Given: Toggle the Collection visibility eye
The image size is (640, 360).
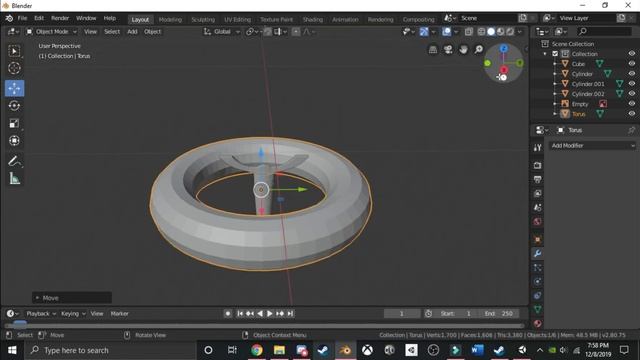Looking at the screenshot, I should click(631, 53).
